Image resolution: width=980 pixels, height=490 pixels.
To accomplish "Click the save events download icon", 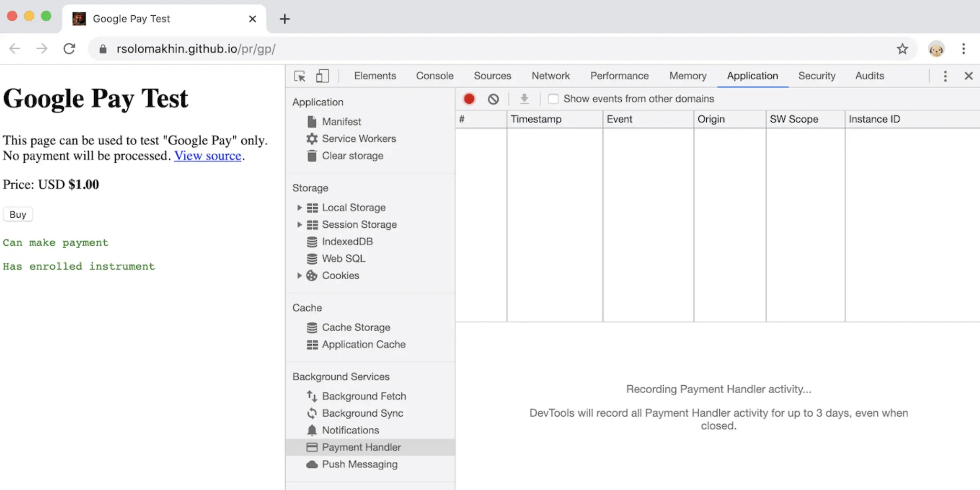I will (524, 99).
